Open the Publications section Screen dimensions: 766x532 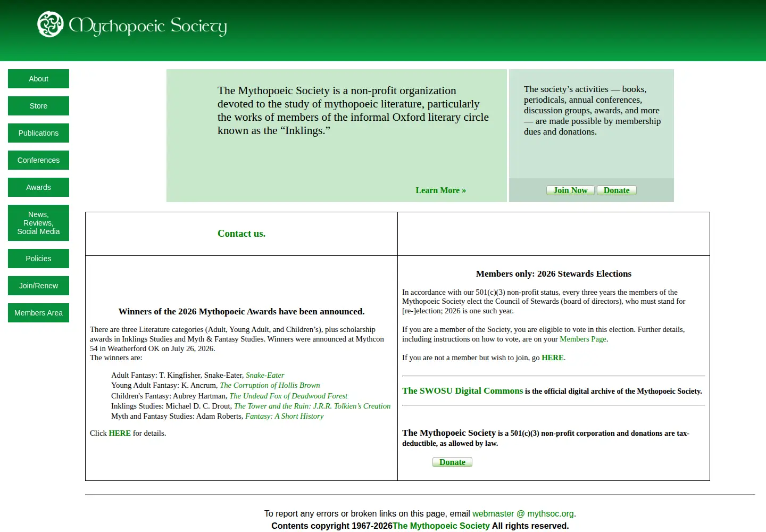click(x=38, y=133)
